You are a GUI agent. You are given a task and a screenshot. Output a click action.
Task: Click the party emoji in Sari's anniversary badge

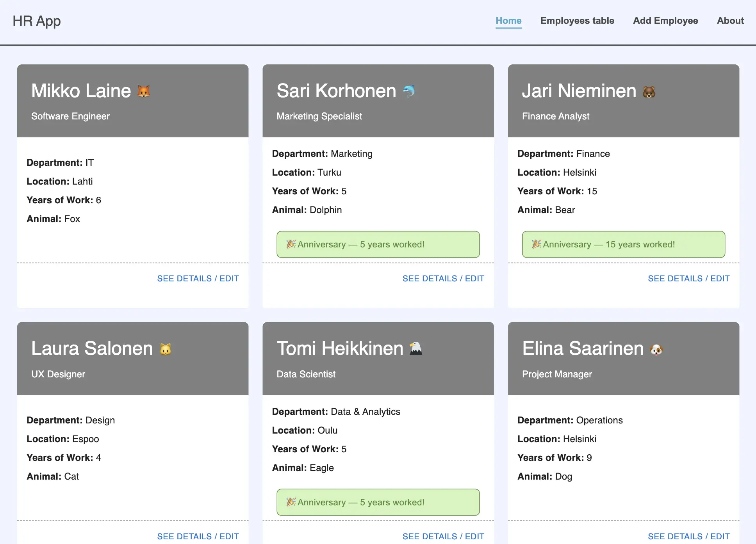[291, 244]
